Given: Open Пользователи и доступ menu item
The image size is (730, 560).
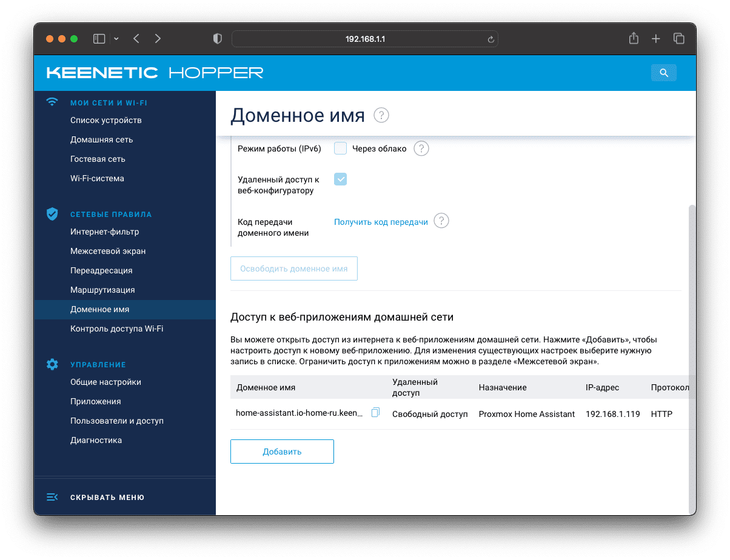Looking at the screenshot, I should (117, 421).
